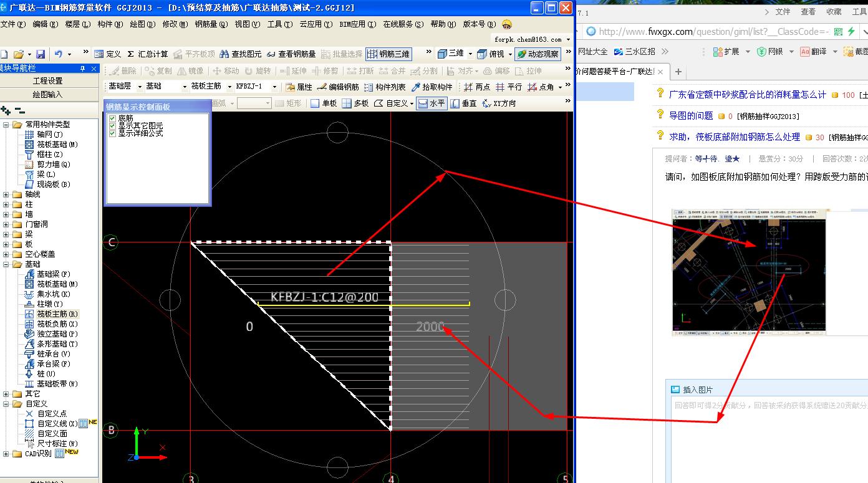Open the 自定义 dropdown arrow
The width and height of the screenshot is (868, 483).
(412, 103)
